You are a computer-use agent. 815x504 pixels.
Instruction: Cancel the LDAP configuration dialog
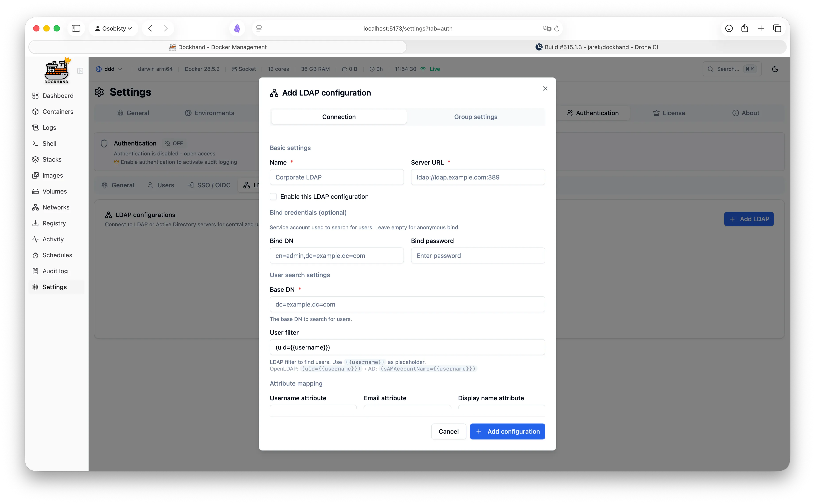pyautogui.click(x=448, y=431)
